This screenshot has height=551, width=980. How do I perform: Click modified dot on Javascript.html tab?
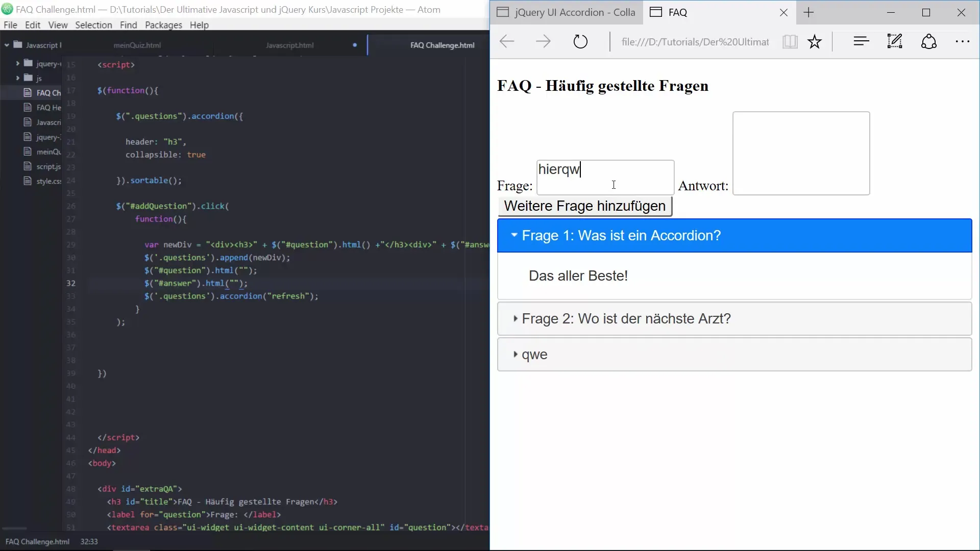click(x=355, y=45)
